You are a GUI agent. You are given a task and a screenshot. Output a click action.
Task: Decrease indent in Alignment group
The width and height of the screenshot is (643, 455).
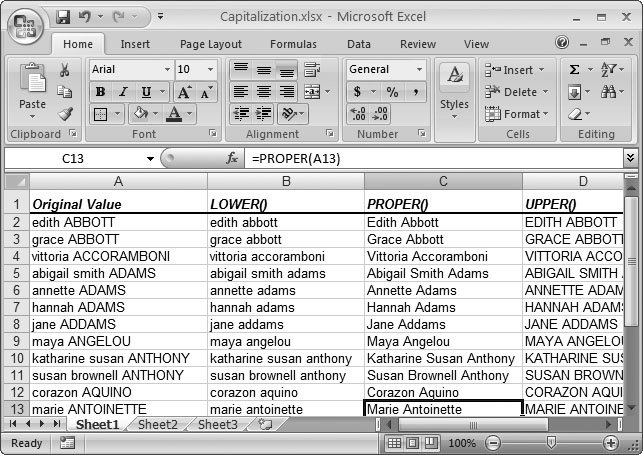pos(241,114)
